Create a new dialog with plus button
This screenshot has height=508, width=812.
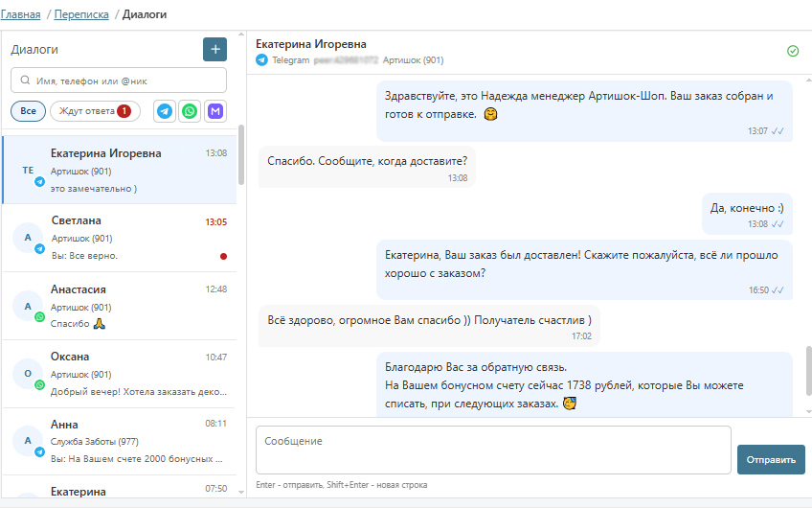[214, 49]
